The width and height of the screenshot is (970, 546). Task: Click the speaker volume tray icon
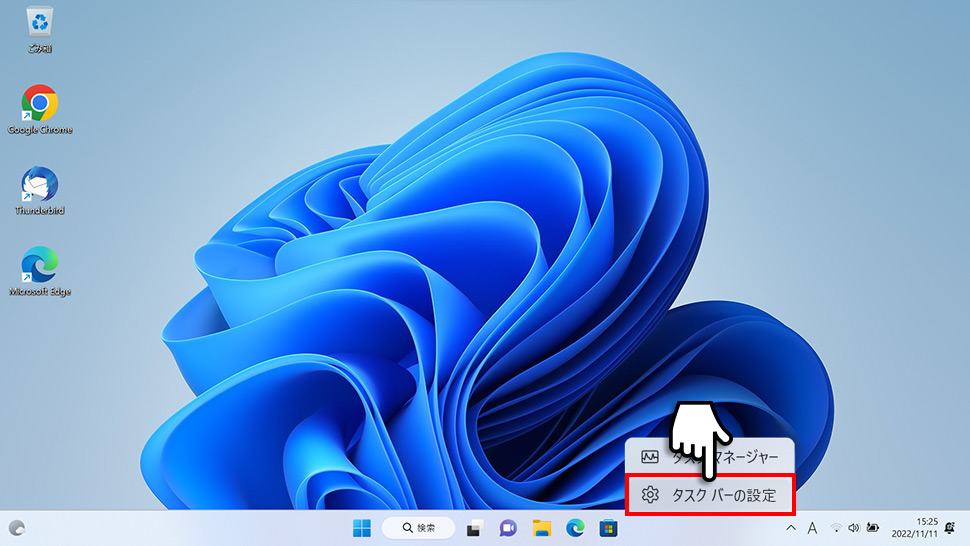click(854, 527)
